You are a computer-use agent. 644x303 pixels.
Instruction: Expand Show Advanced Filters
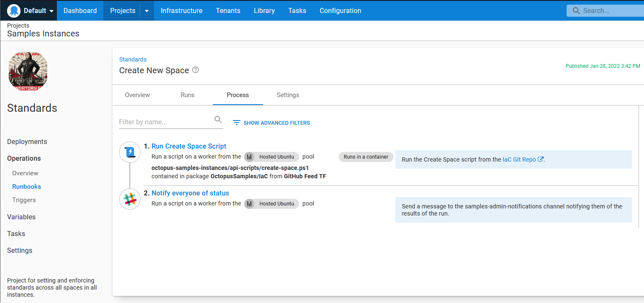271,123
